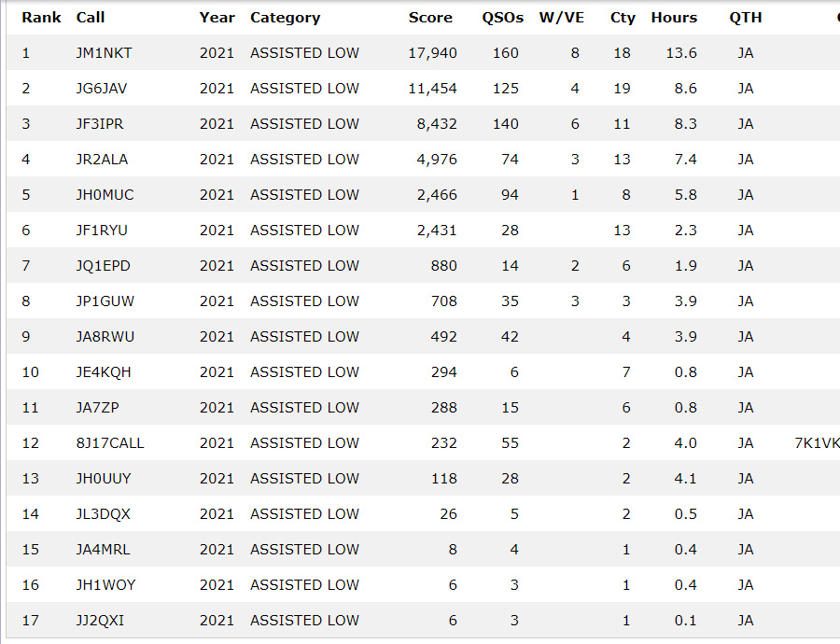Screen dimensions: 840x644
Task: Sort by the Call column header
Action: (x=91, y=18)
